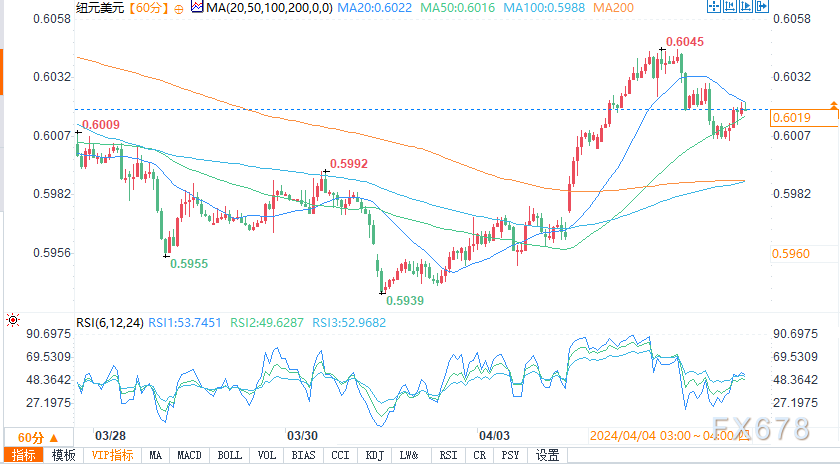The image size is (840, 464).
Task: Select the KDJ indicator button
Action: coord(374,455)
